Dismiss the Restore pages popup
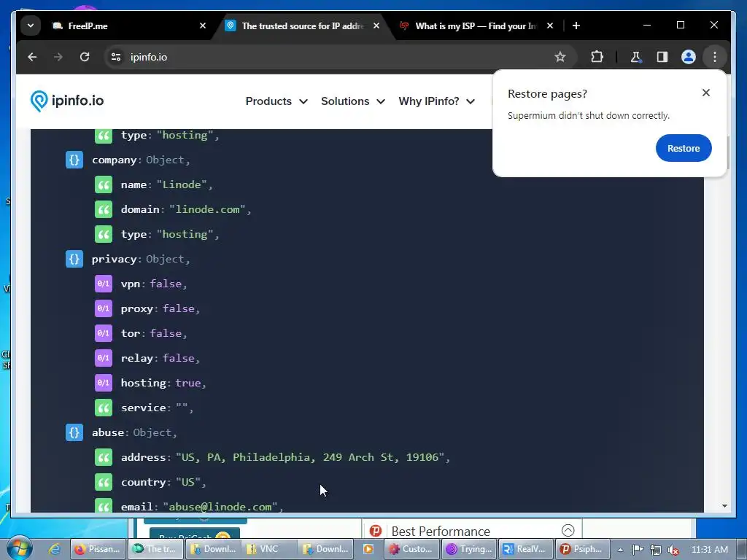Viewport: 747px width, 560px height. [705, 93]
